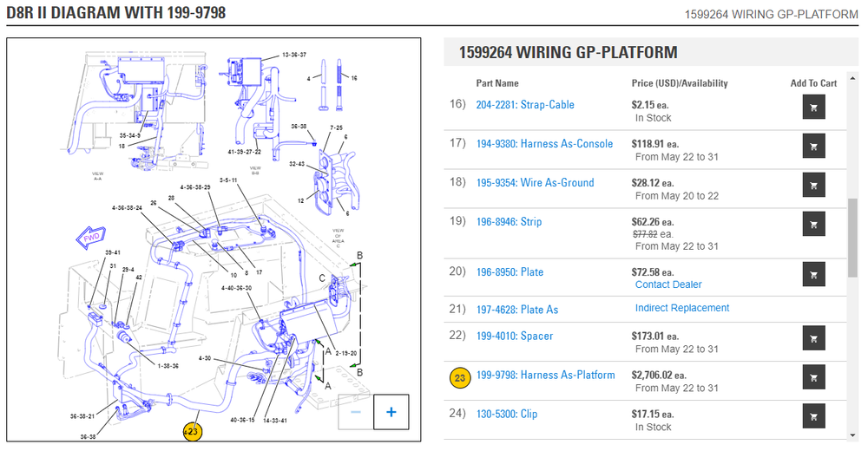Viewport: 868px width, 451px height.
Task: Click callout label 41-39-27-22 in diagram
Action: tap(244, 152)
